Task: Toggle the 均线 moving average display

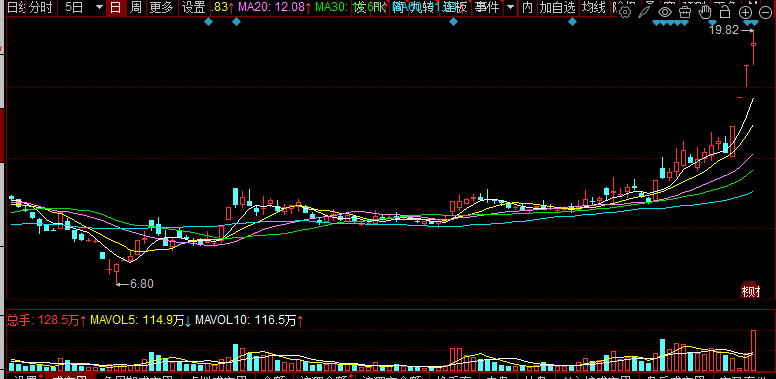Action: (593, 7)
